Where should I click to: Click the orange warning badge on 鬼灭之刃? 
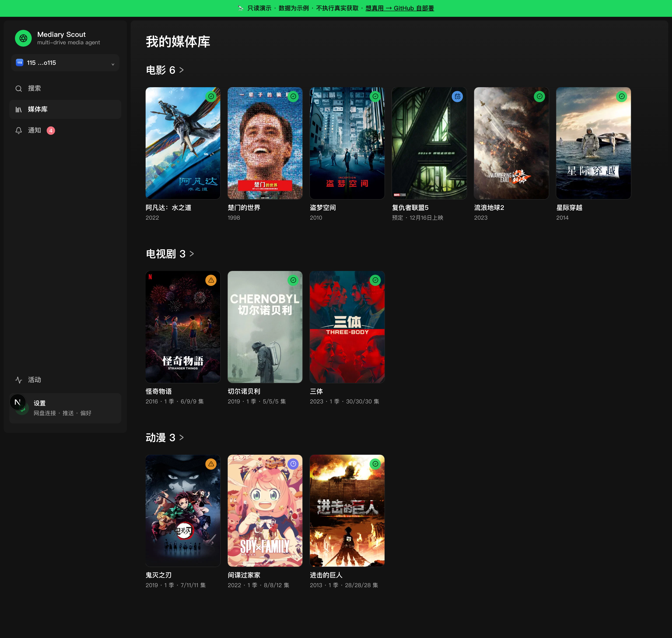[211, 464]
